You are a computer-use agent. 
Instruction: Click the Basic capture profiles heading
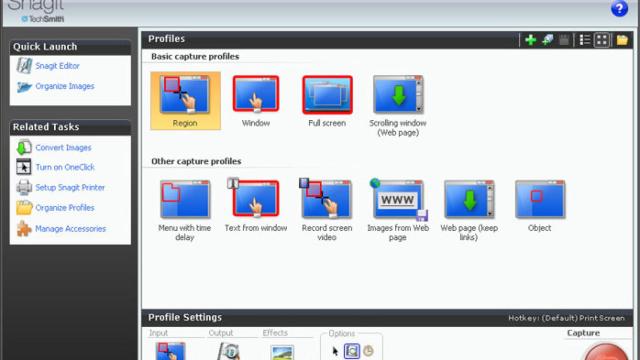(195, 56)
